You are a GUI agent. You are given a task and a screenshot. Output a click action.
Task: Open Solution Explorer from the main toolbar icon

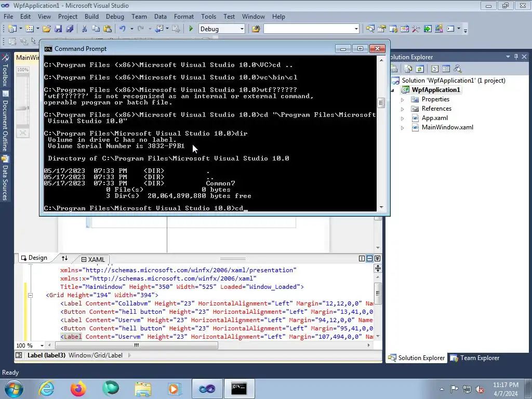coord(370,29)
